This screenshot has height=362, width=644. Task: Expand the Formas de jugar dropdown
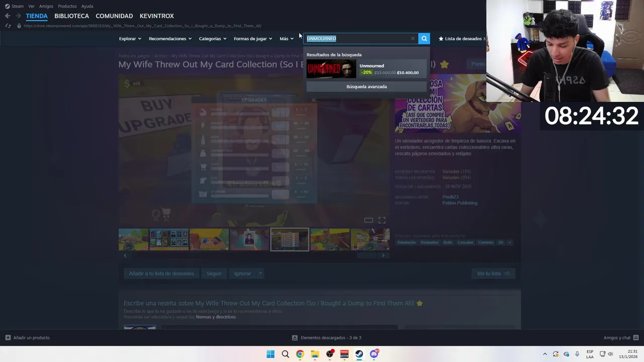click(253, 39)
